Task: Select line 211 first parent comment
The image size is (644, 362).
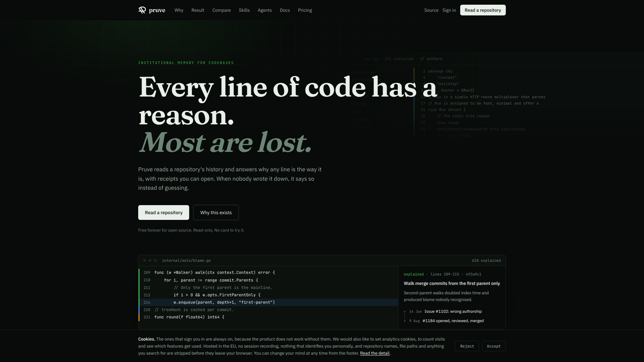Action: (268, 288)
